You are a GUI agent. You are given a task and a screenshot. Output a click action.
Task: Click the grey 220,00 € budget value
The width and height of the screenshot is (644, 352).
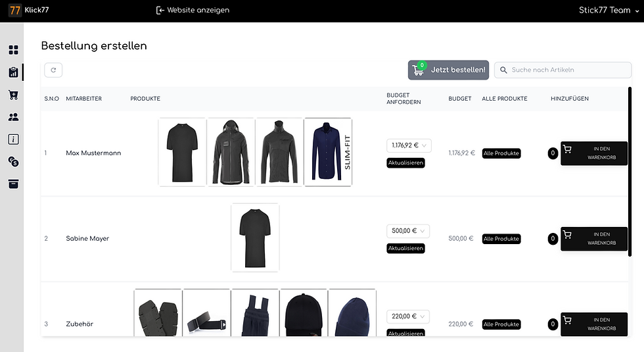click(x=461, y=324)
